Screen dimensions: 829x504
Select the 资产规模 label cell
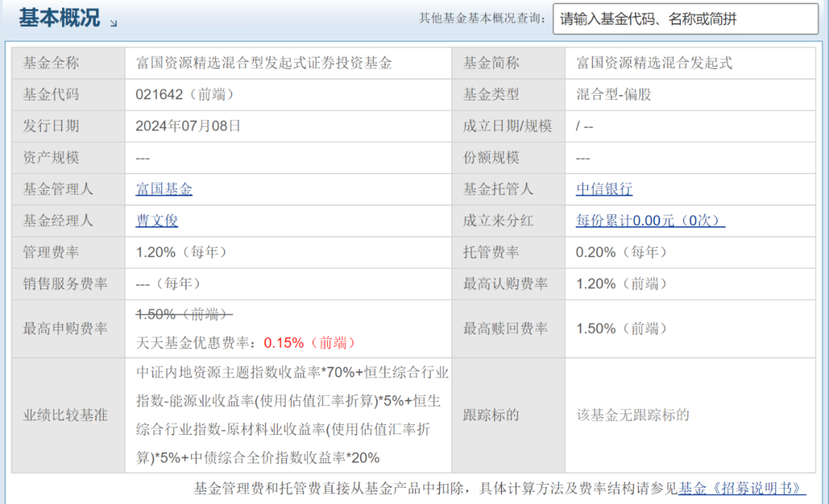tap(68, 158)
